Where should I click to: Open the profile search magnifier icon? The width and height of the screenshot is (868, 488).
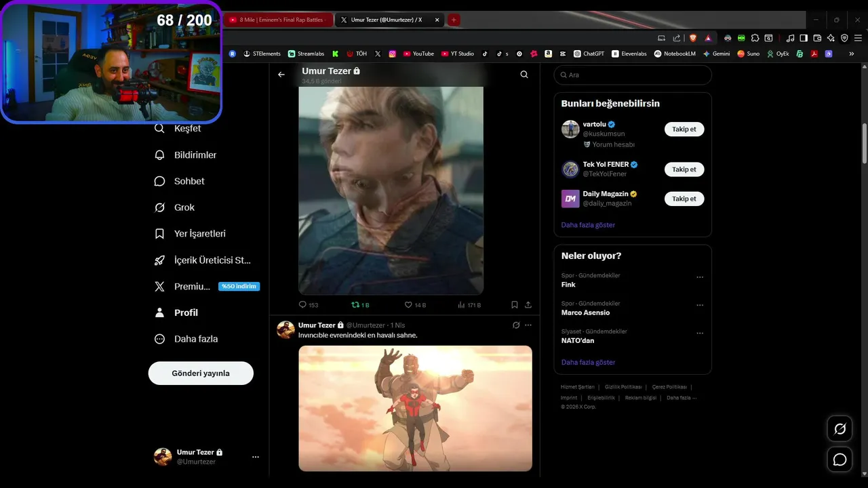(524, 75)
